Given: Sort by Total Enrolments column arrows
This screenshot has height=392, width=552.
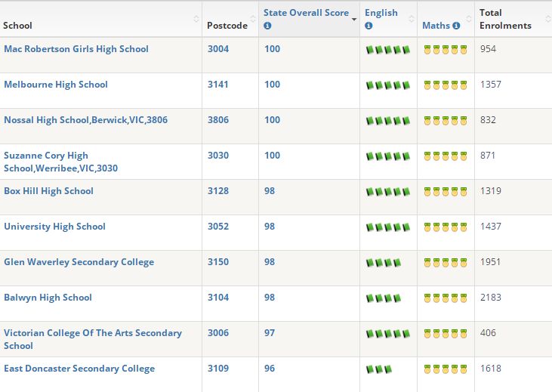Looking at the screenshot, I should click(548, 19).
